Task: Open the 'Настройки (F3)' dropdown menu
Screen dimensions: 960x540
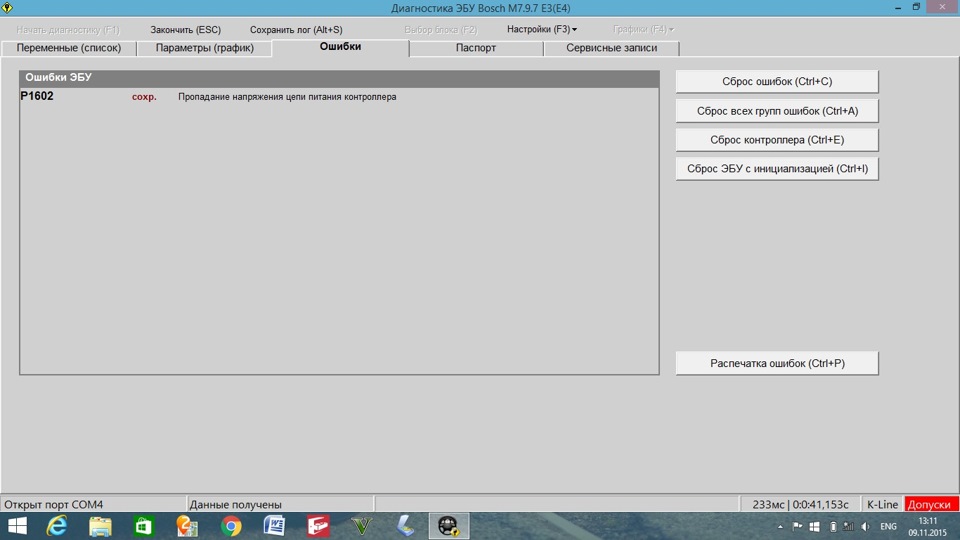Action: click(x=542, y=29)
